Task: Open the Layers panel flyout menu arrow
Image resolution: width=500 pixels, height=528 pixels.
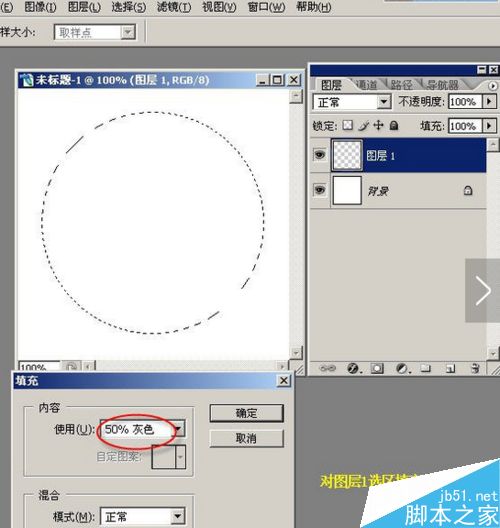Action: pos(493,86)
